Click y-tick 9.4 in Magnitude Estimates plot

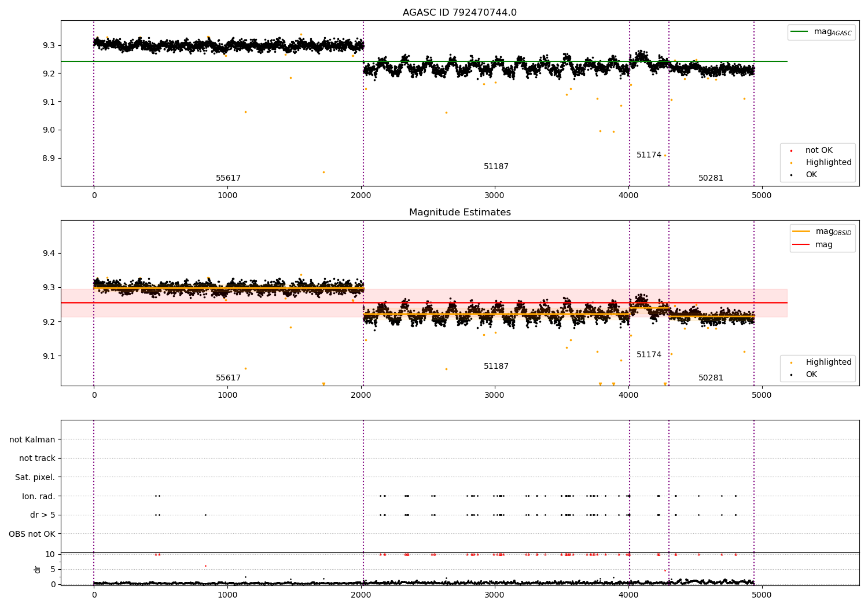coord(48,254)
